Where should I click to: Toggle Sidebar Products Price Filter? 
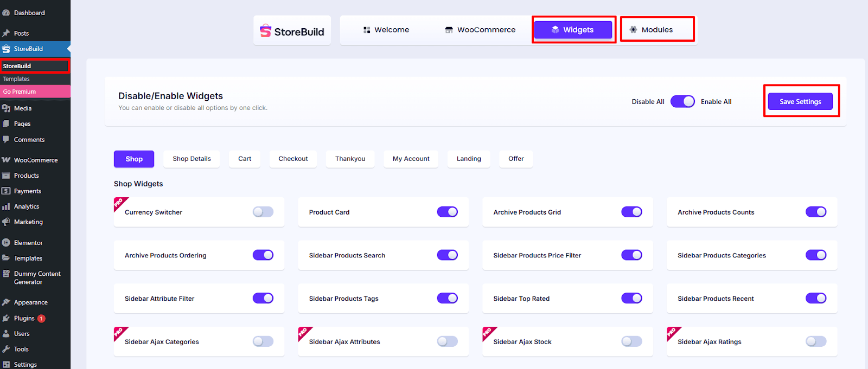tap(631, 255)
